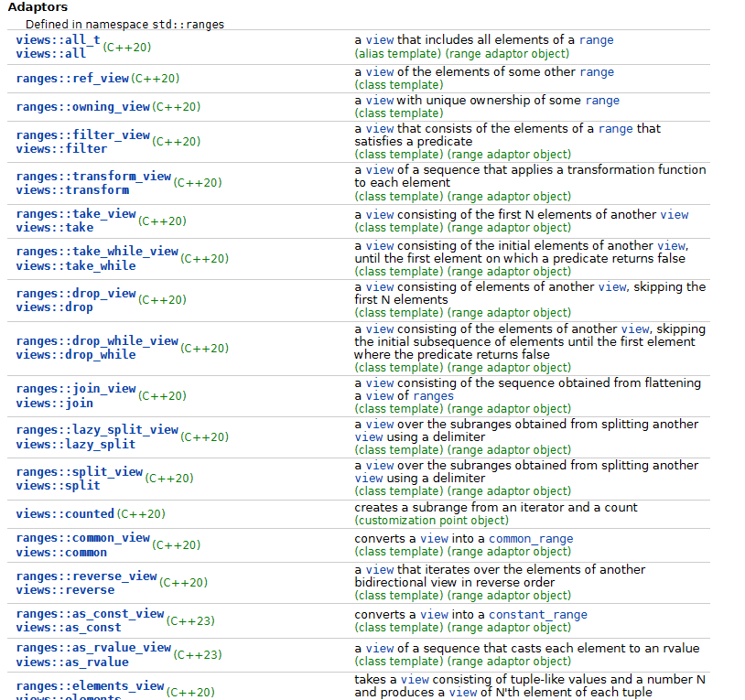Open the ranges::join_view link
745x700 pixels.
(x=76, y=389)
